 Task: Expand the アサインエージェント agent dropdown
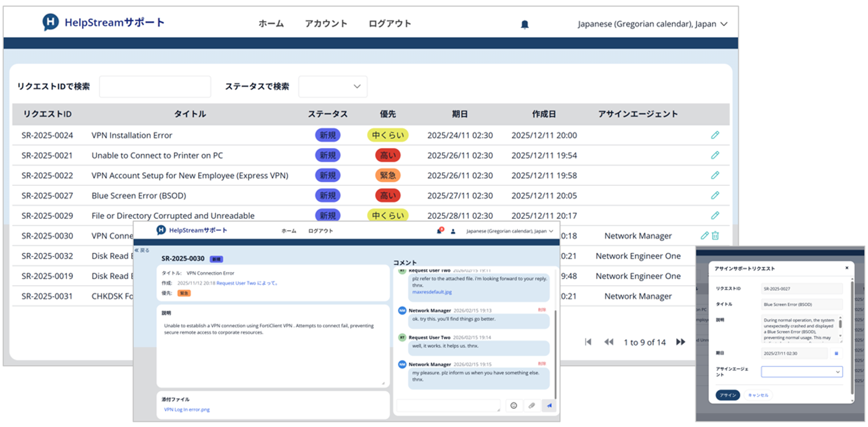click(x=801, y=372)
